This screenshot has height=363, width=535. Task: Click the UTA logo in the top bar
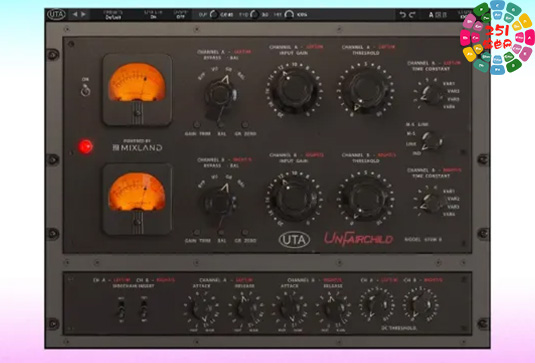click(56, 15)
